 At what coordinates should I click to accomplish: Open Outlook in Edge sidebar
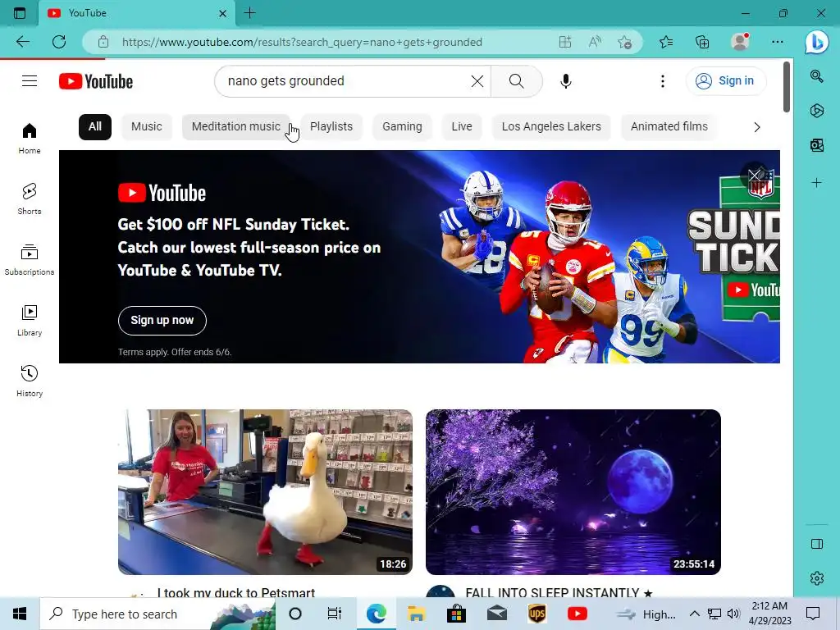click(816, 144)
